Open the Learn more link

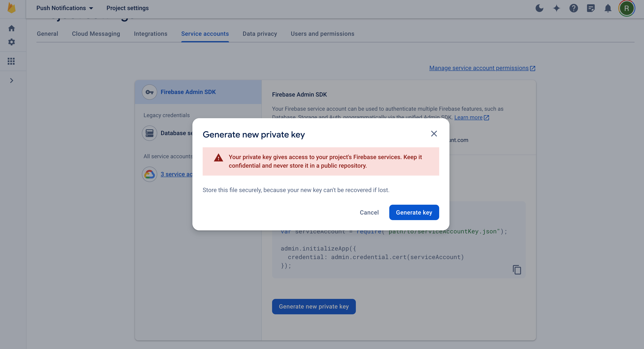pyautogui.click(x=472, y=117)
